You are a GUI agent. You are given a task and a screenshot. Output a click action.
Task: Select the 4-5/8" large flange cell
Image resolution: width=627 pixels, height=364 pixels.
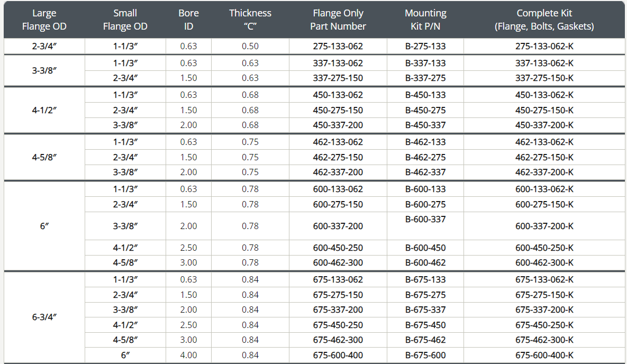click(44, 157)
